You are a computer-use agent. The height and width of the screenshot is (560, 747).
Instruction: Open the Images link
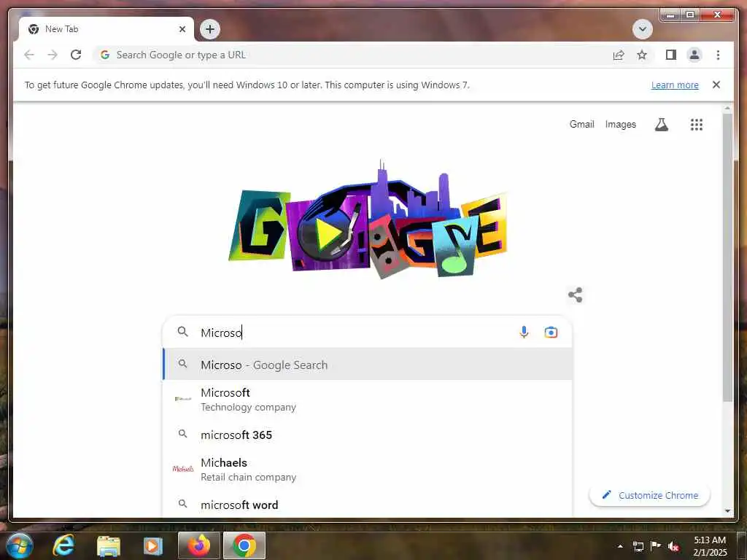620,124
